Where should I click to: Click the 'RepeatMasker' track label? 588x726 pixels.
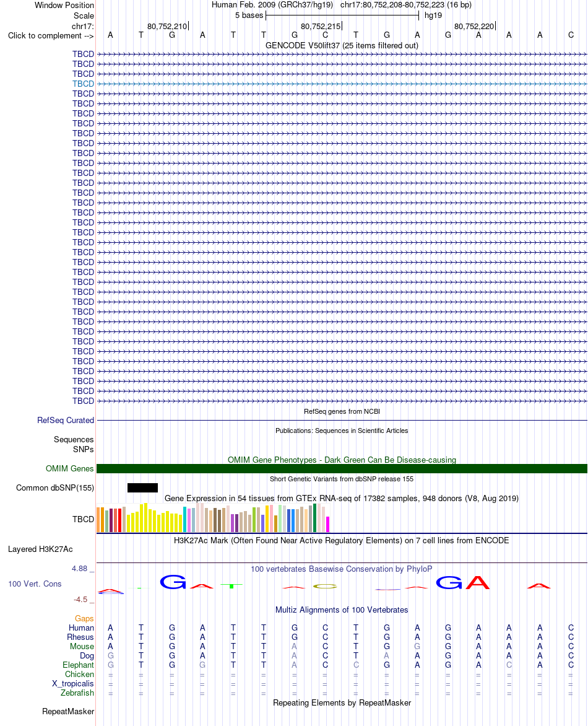[x=68, y=712]
